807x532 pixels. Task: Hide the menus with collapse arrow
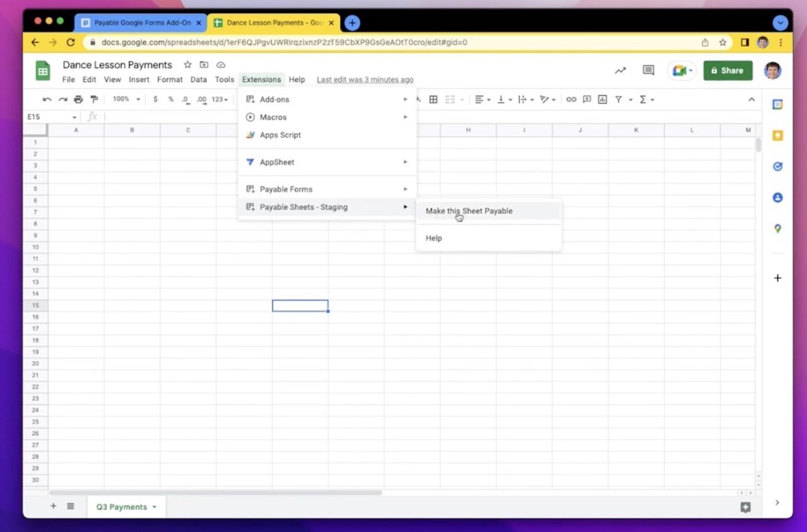[751, 99]
